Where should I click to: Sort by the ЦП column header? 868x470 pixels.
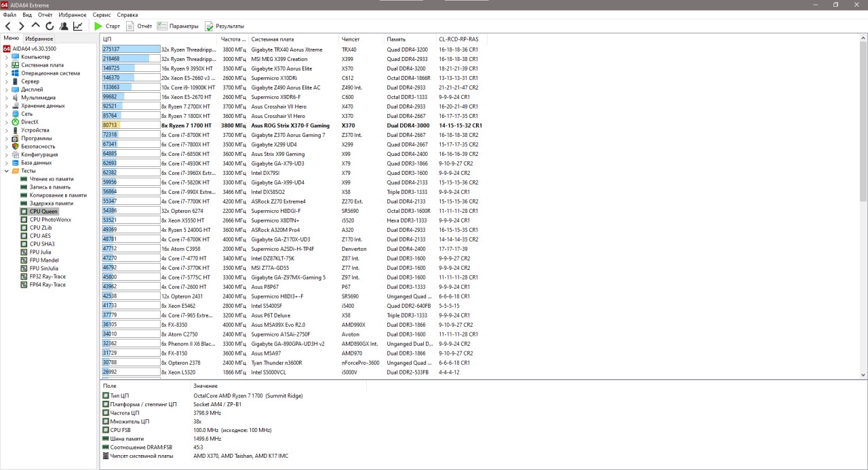[159, 39]
